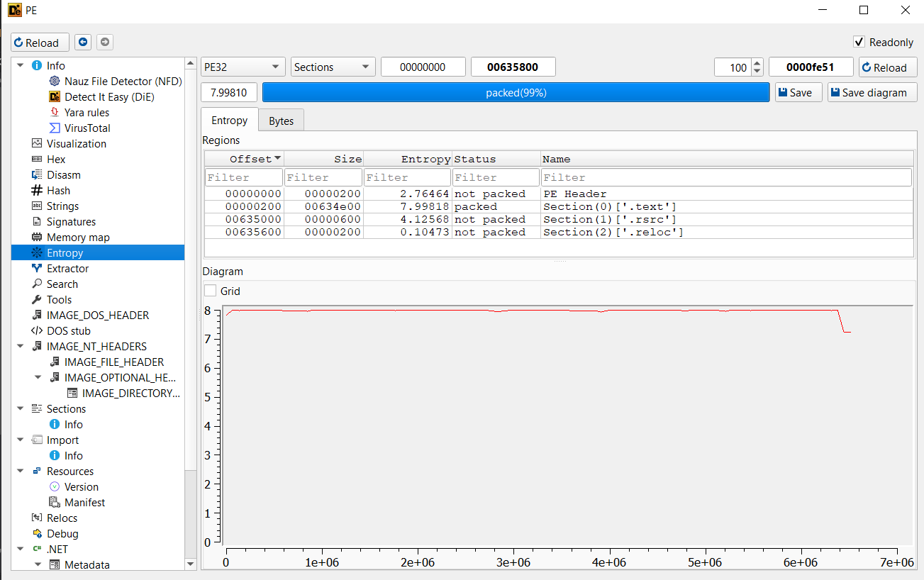Collapse the Info tree node
The width and height of the screenshot is (924, 580).
click(x=20, y=66)
